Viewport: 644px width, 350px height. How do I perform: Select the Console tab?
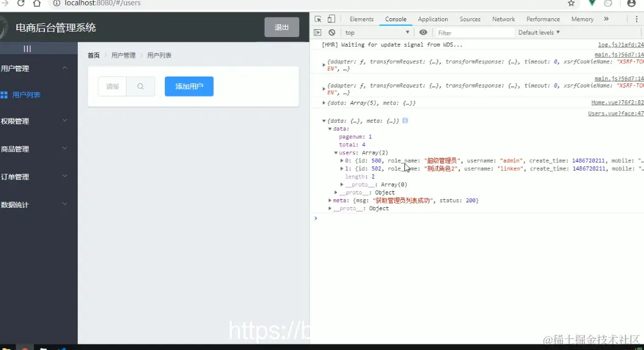tap(395, 19)
